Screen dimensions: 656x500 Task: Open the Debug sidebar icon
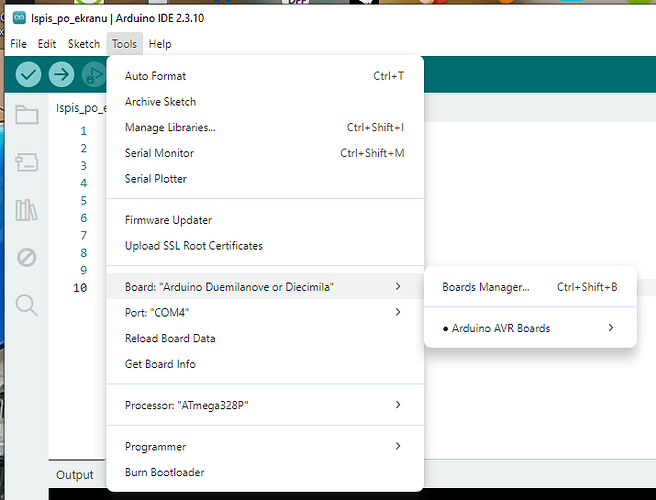(x=27, y=257)
